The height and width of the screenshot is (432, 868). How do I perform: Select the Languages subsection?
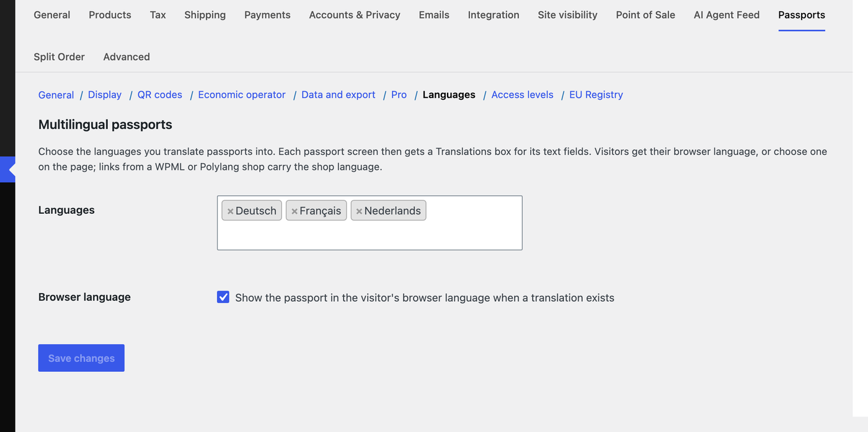(x=449, y=95)
